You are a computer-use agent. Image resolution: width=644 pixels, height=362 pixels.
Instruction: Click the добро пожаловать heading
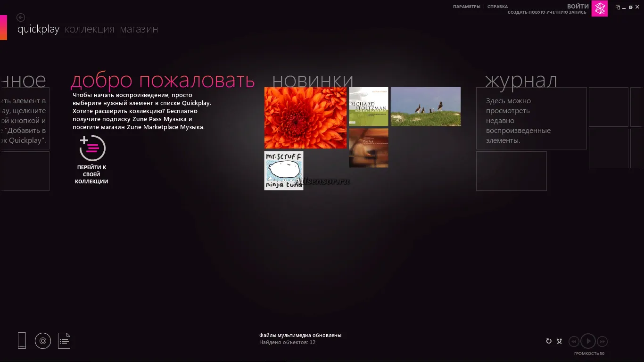pyautogui.click(x=163, y=81)
